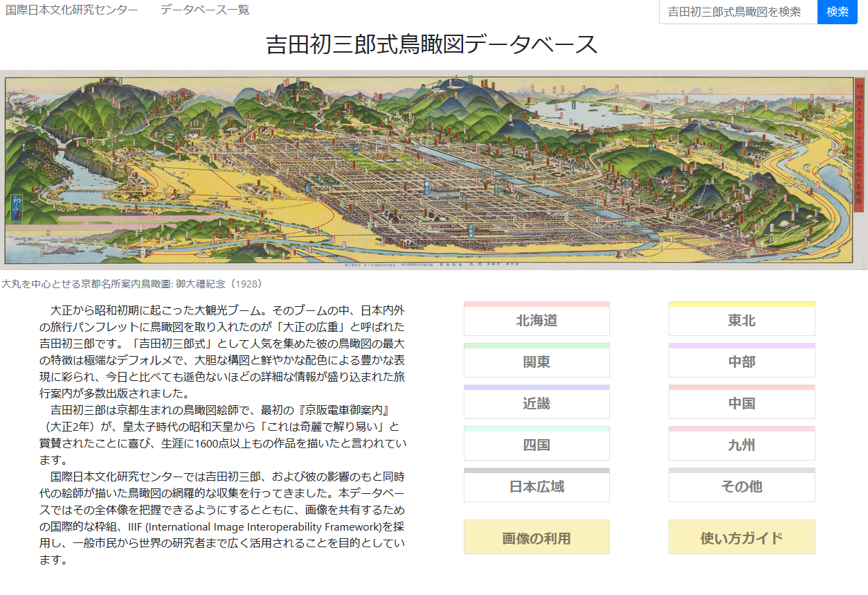Image resolution: width=868 pixels, height=595 pixels.
Task: Open the 国際日本文化研究センター link
Action: (71, 10)
